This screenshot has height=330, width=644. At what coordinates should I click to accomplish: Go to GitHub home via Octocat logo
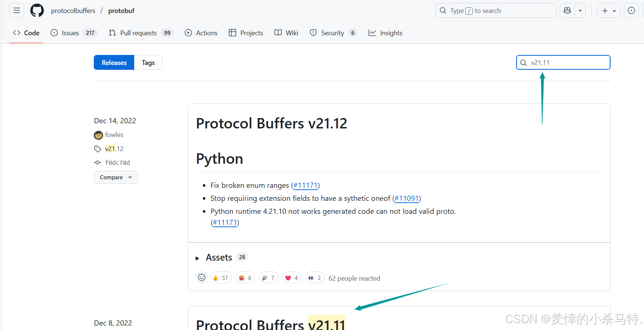tap(37, 10)
